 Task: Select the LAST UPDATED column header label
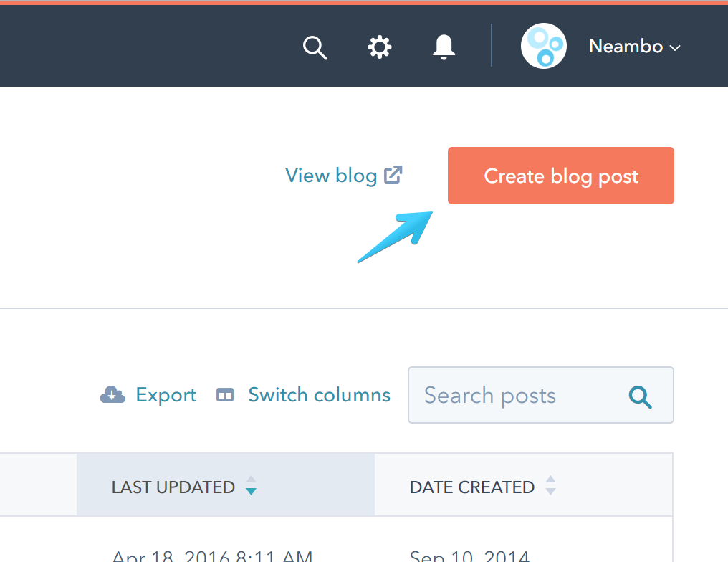click(x=173, y=487)
